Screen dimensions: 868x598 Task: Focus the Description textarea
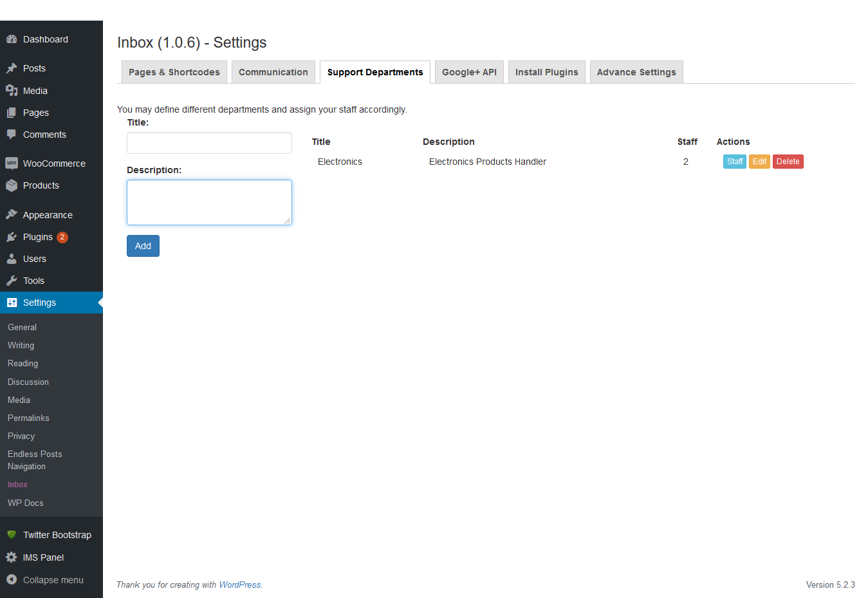[209, 202]
